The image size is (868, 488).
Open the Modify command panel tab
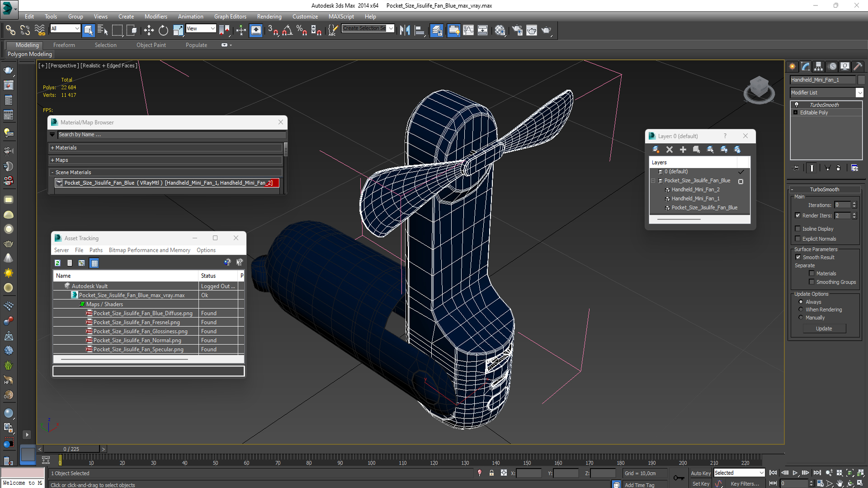click(806, 66)
